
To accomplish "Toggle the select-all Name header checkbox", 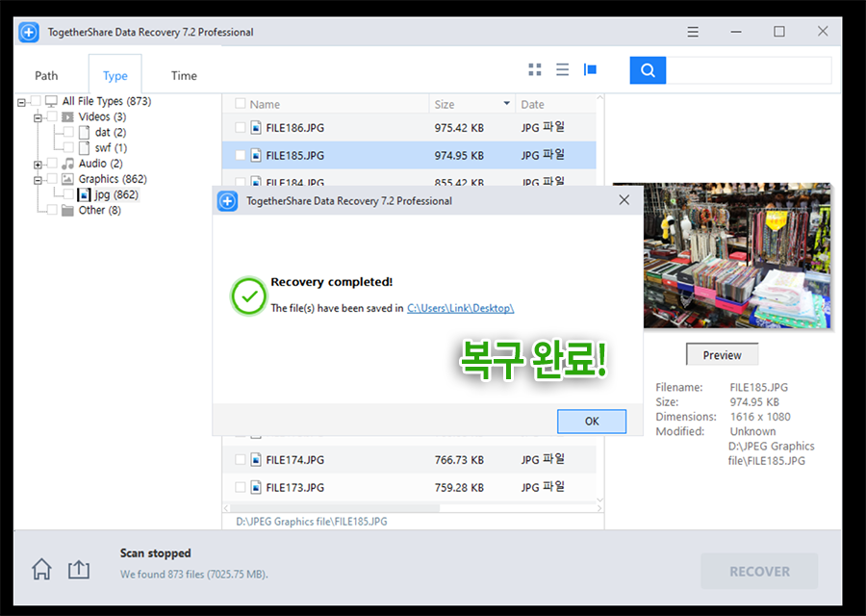I will 241,104.
